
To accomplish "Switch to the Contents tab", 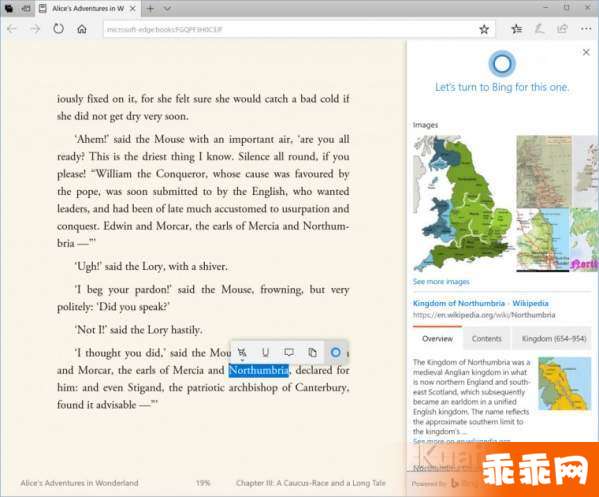I will [486, 339].
